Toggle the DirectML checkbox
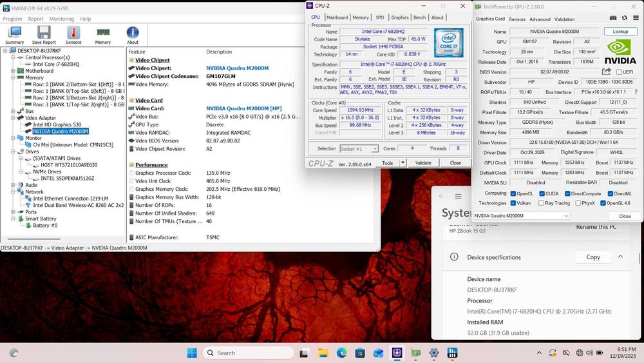 611,193
